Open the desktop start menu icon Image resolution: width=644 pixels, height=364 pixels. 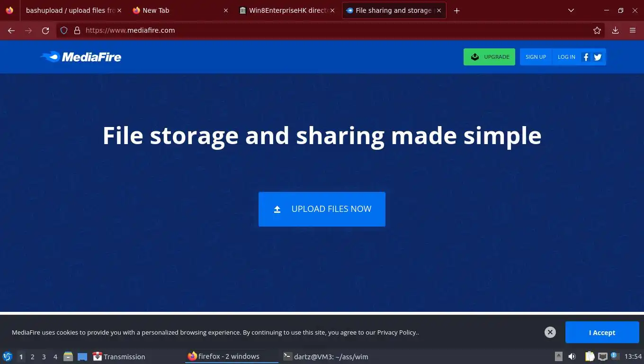(8, 356)
